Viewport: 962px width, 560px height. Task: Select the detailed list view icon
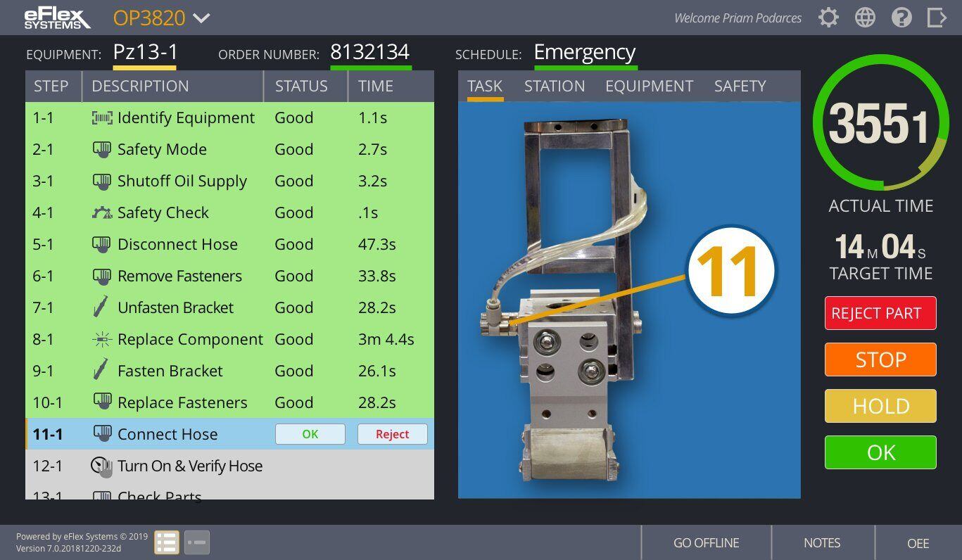(x=167, y=542)
